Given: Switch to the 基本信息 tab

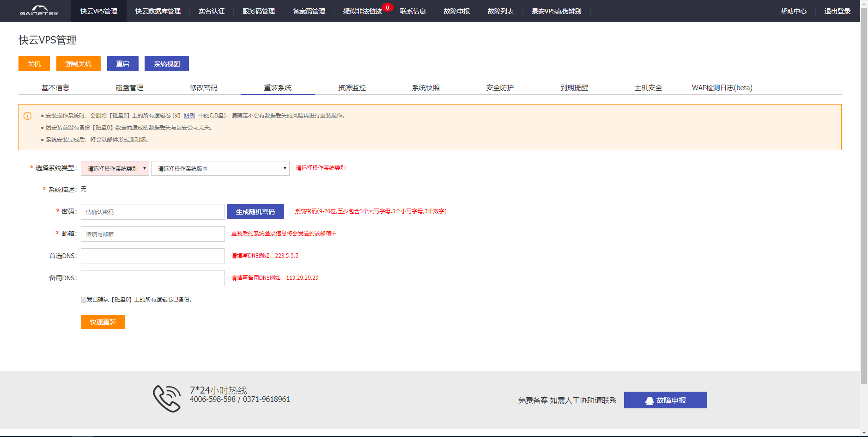Looking at the screenshot, I should [55, 87].
